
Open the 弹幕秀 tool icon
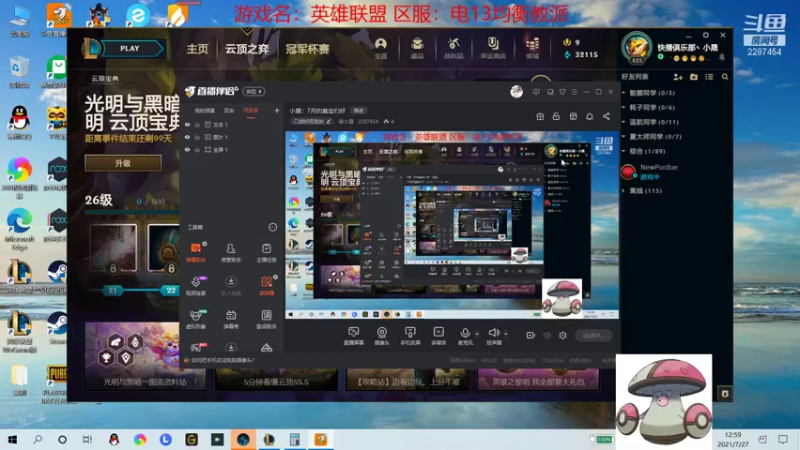pos(231,319)
